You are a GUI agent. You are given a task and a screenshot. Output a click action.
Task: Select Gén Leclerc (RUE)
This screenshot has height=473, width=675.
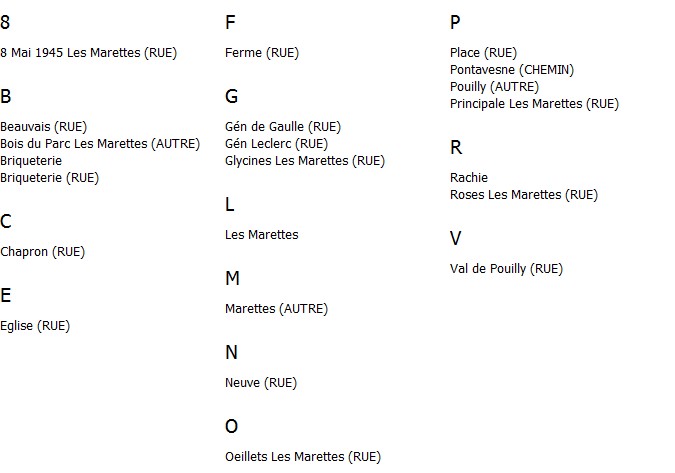[x=276, y=144]
